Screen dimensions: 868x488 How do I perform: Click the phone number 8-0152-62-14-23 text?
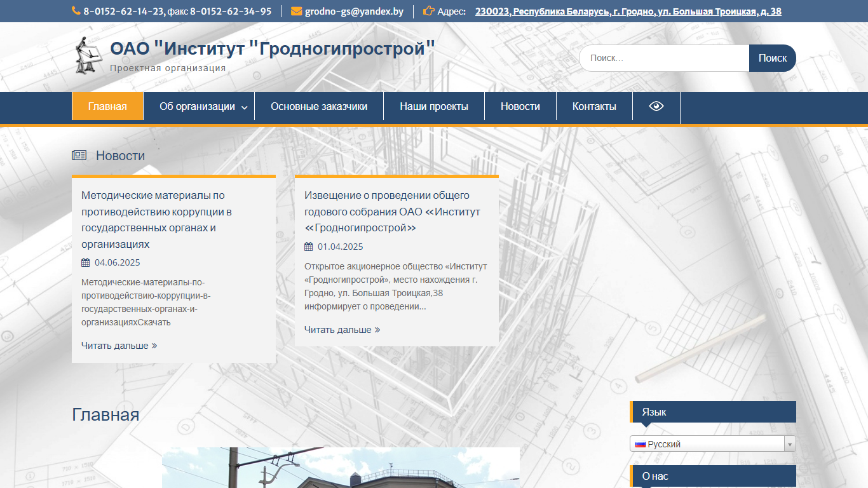pyautogui.click(x=124, y=11)
